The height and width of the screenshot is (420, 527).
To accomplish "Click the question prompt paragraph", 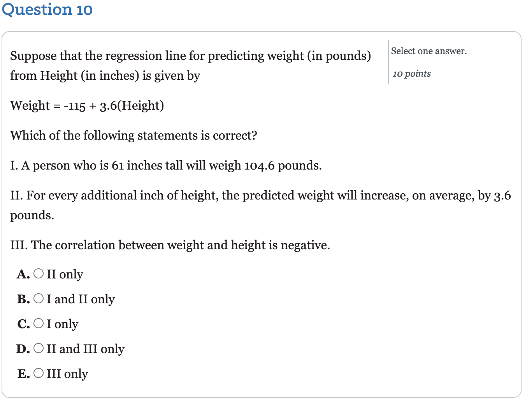I will (191, 66).
